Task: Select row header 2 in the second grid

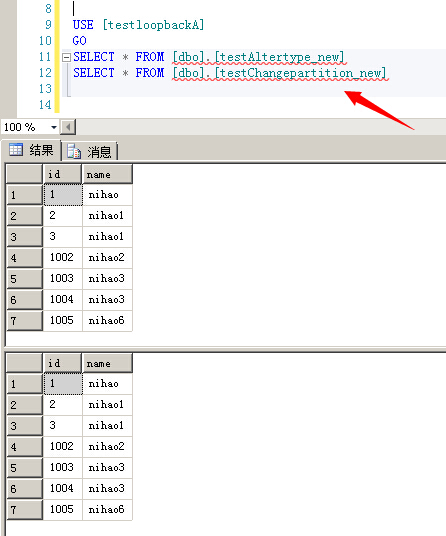Action: (25, 405)
